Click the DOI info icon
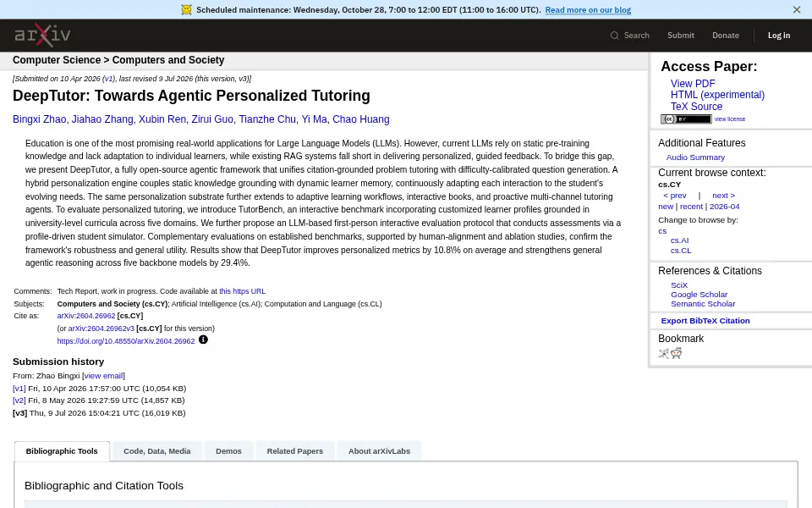 (203, 340)
